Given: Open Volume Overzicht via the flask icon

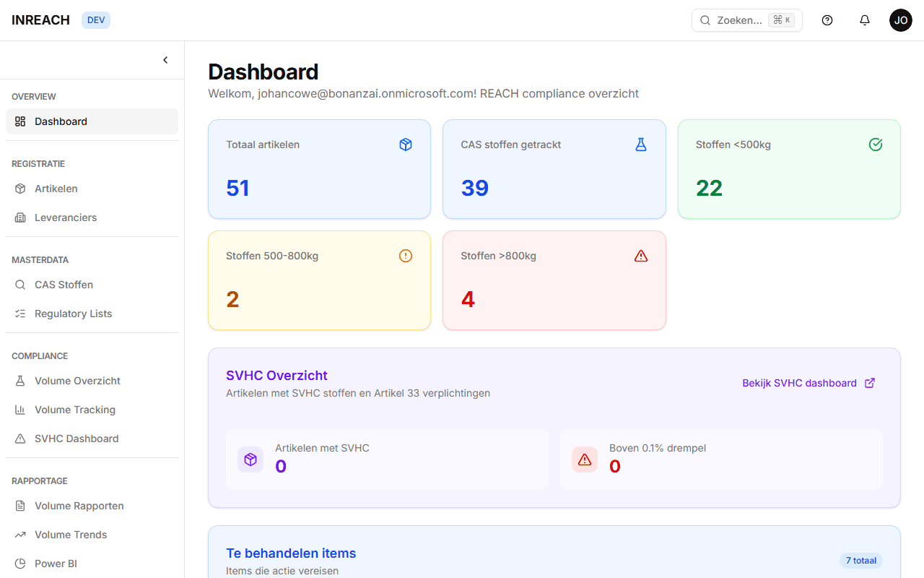Looking at the screenshot, I should 20,381.
